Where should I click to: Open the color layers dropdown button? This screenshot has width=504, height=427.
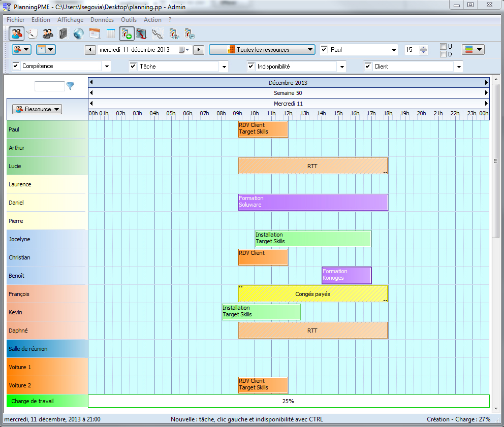473,49
